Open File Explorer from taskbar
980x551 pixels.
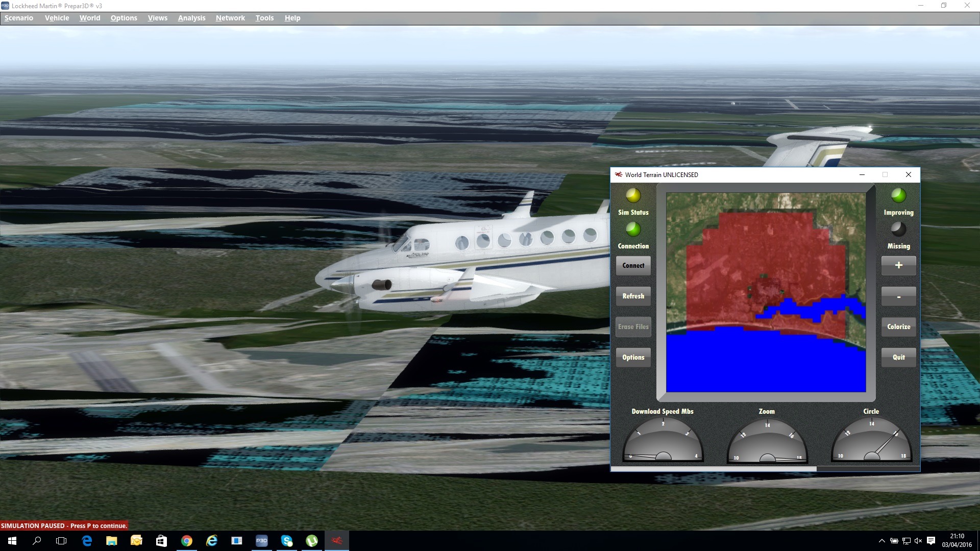click(x=112, y=541)
